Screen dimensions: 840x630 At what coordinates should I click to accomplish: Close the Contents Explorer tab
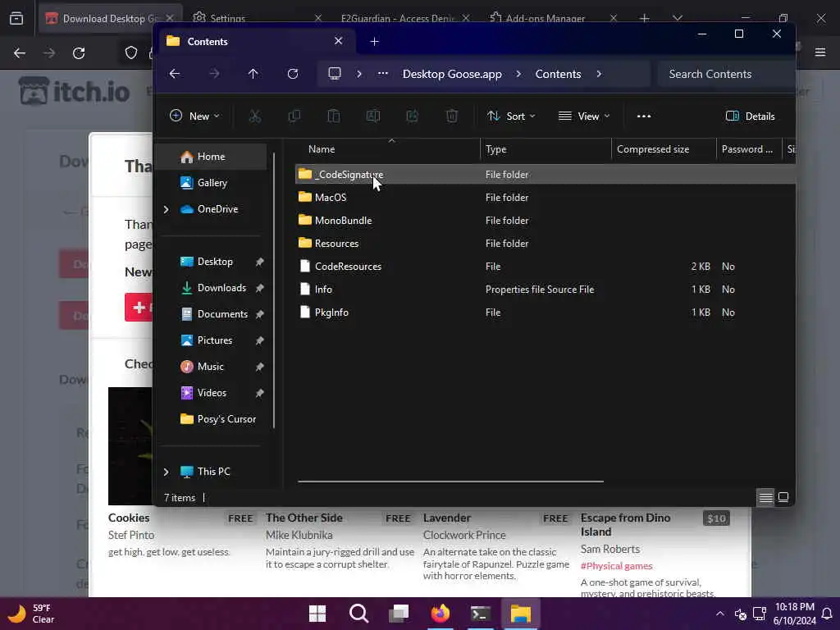coord(338,41)
